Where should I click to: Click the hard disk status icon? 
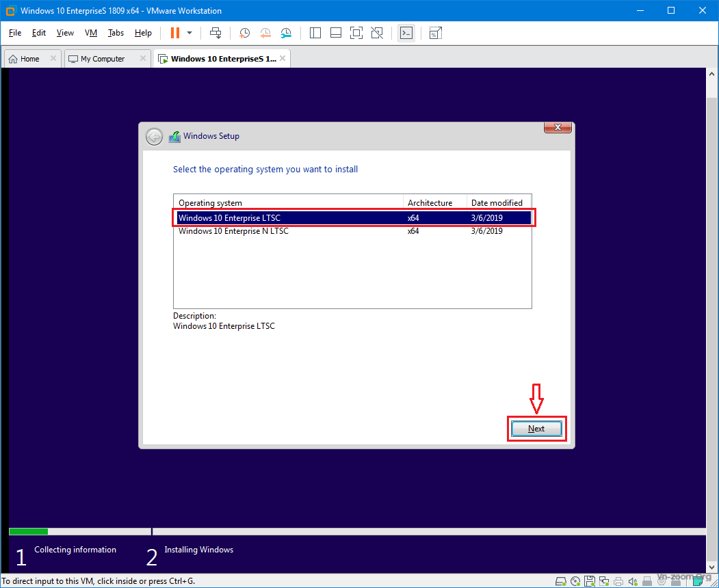point(561,581)
